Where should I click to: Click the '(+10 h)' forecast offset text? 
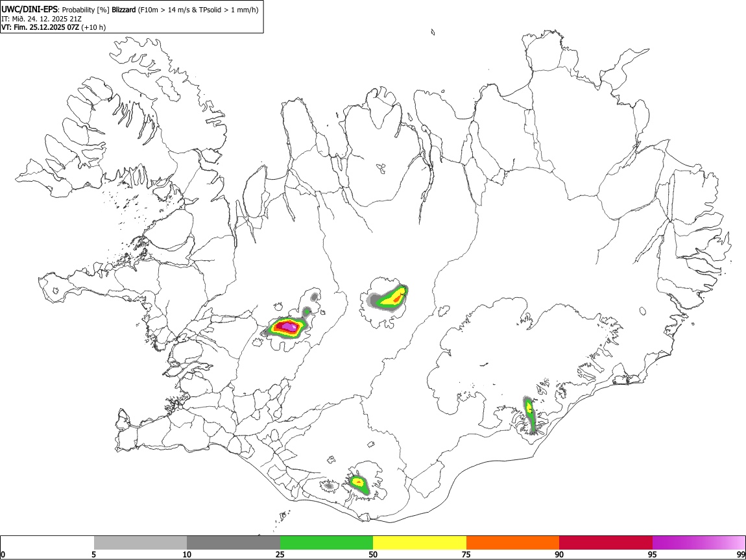[93, 27]
